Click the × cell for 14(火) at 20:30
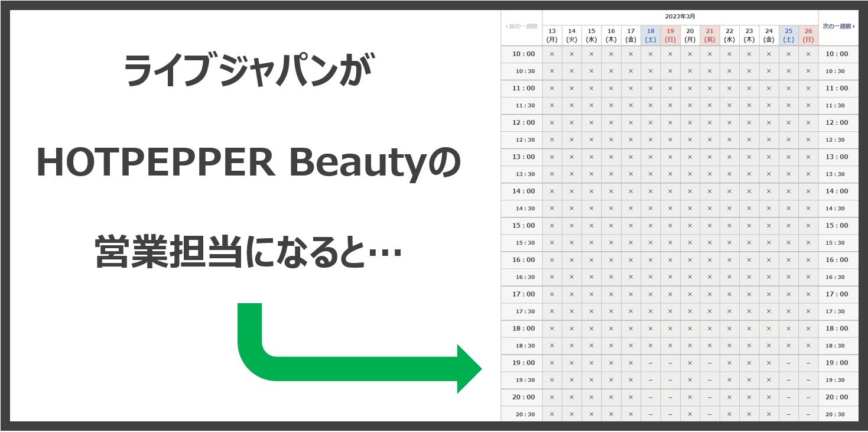The image size is (868, 432). point(571,414)
